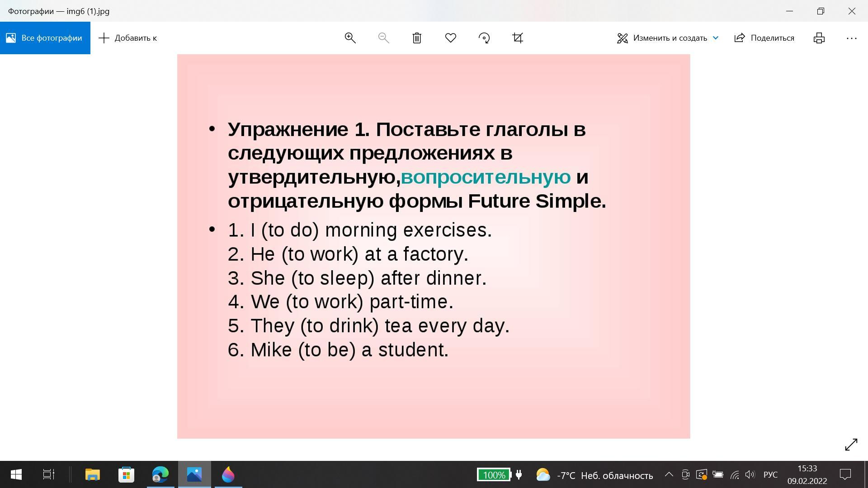The image size is (868, 488).
Task: Restore down the Photos window
Action: [821, 11]
